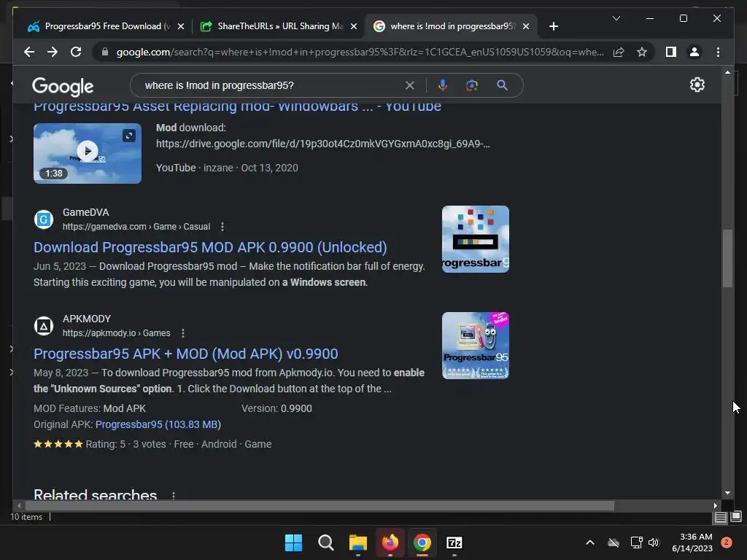Close the Progressbar95 Free Download tab
Image resolution: width=747 pixels, height=560 pixels.
(181, 26)
